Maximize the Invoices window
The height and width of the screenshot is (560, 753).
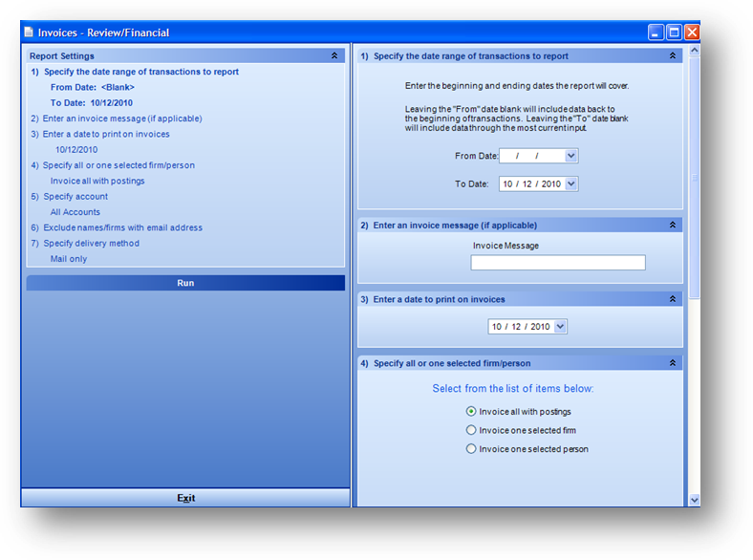675,32
